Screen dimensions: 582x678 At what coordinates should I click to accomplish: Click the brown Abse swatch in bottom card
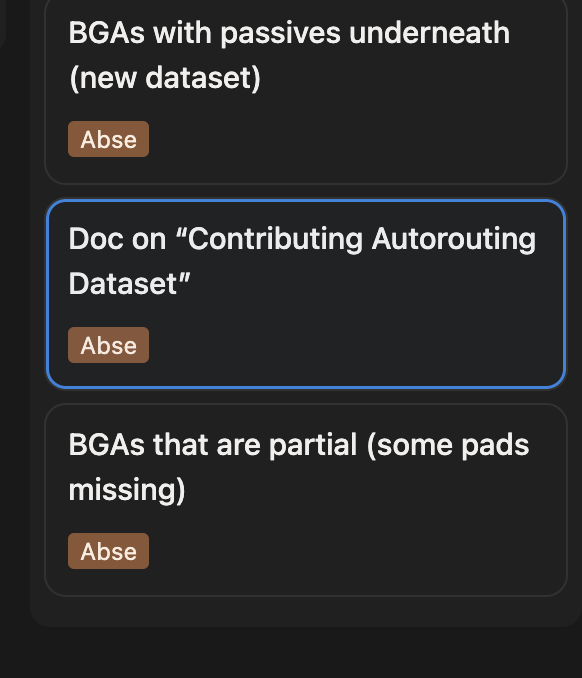(x=109, y=551)
